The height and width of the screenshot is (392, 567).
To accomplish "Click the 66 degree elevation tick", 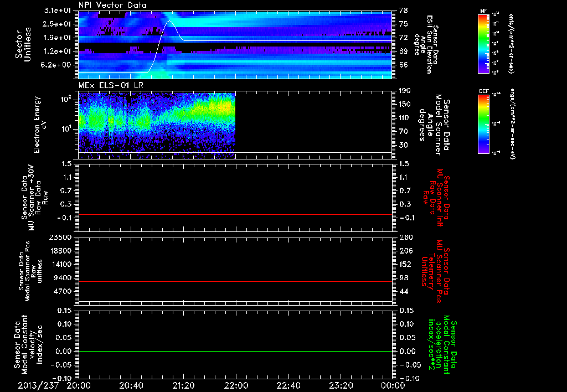I will (x=404, y=65).
